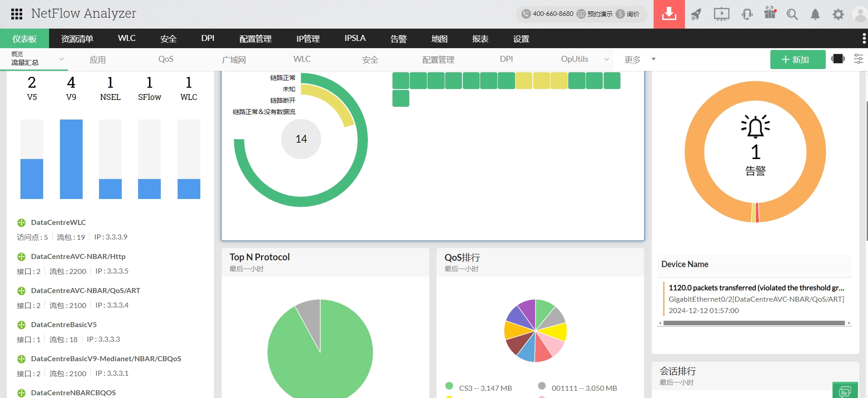The image size is (868, 398).
Task: Expand the DataCentreWLC device entry
Action: [21, 223]
